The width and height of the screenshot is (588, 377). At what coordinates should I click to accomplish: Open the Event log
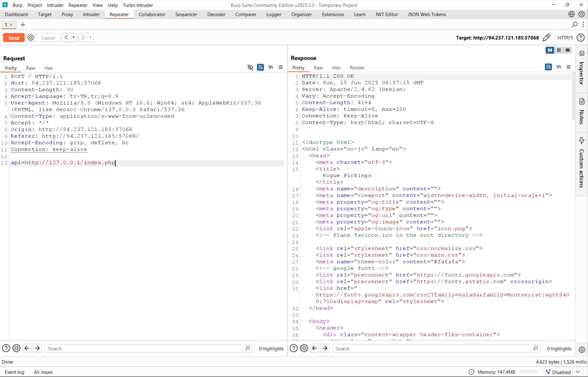(14, 372)
